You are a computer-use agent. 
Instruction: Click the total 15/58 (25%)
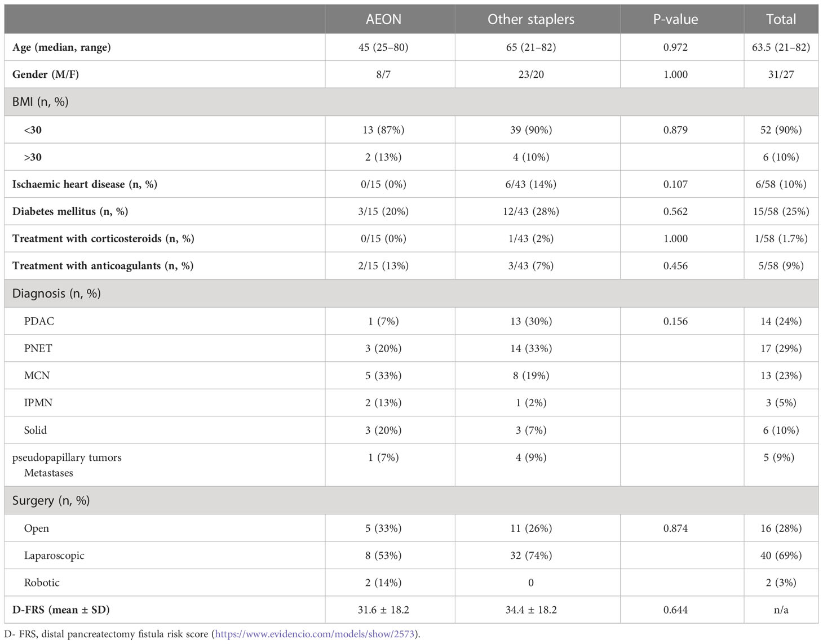pyautogui.click(x=781, y=212)
